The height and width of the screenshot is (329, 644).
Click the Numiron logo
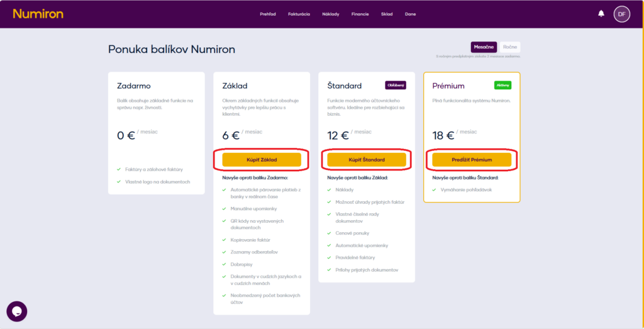point(37,13)
